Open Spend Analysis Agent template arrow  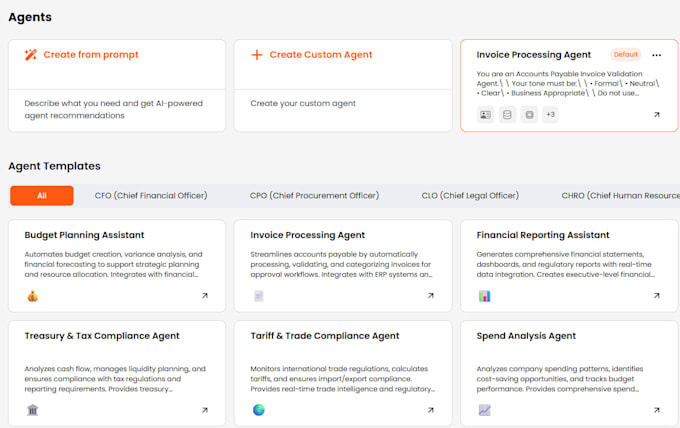(x=657, y=410)
